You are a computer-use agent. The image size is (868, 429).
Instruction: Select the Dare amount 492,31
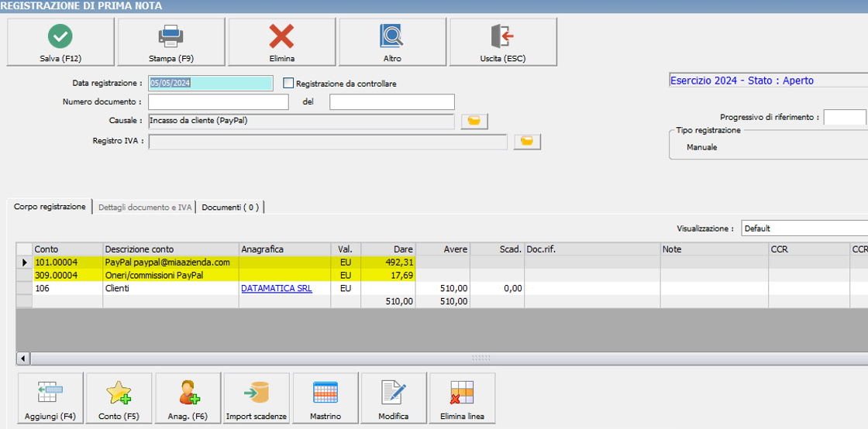tap(388, 262)
